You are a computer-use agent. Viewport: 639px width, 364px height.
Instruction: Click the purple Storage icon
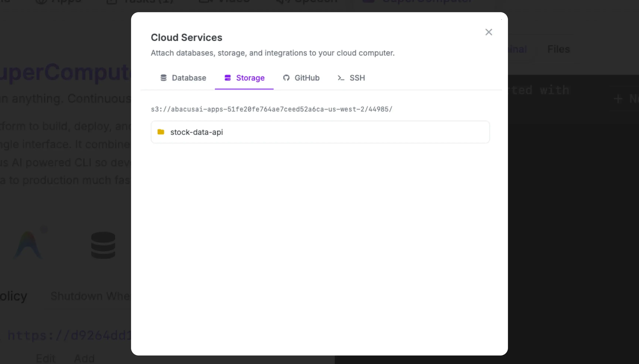tap(227, 78)
